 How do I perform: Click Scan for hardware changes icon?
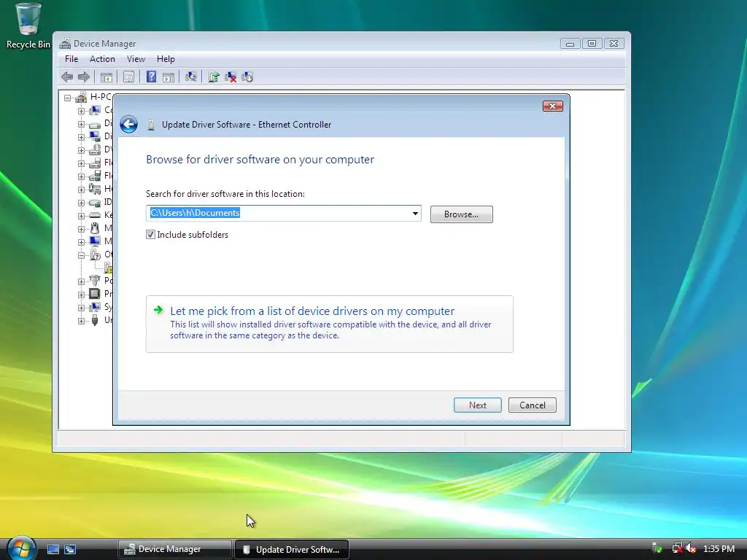tap(191, 77)
